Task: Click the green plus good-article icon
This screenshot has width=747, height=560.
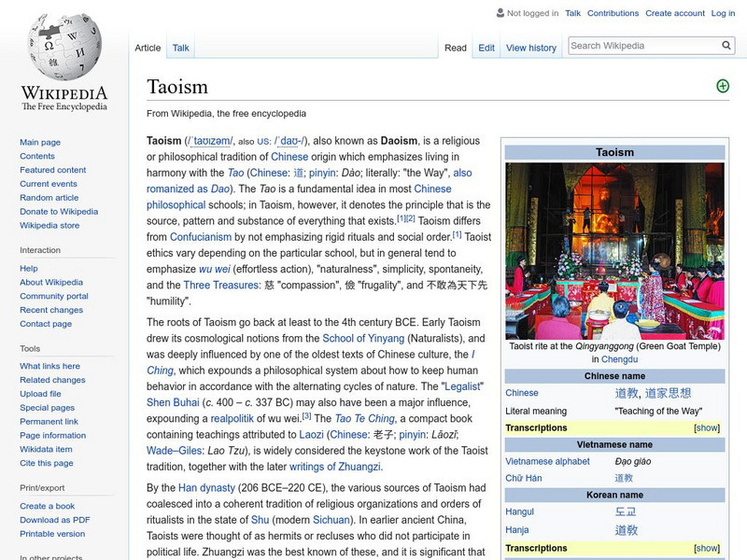Action: [x=722, y=86]
